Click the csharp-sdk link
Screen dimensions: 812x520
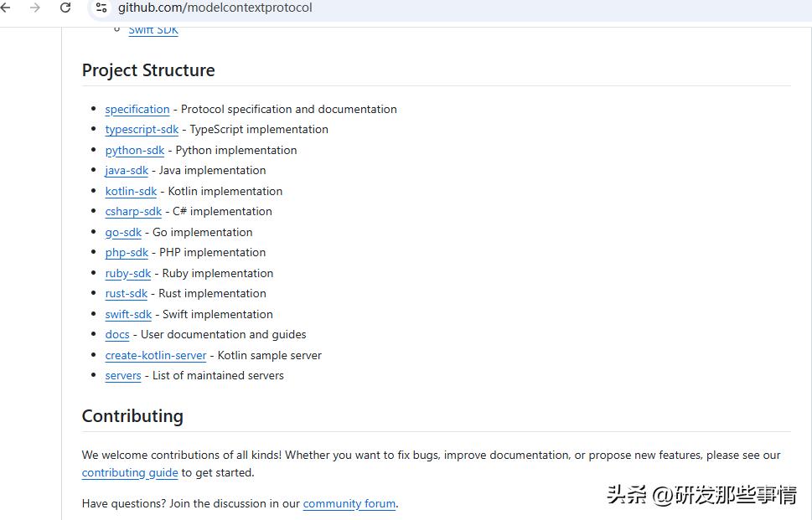133,212
